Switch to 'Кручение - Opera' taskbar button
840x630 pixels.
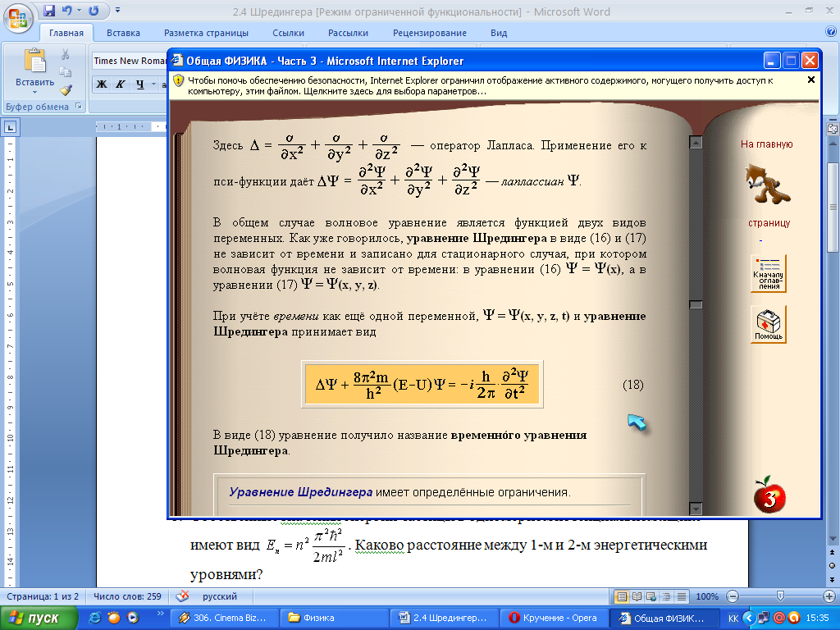555,618
